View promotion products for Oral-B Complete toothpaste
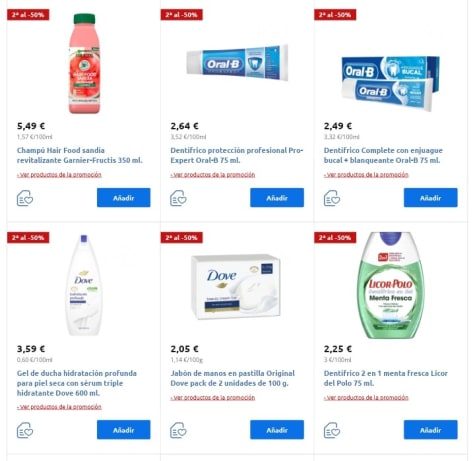475x461 pixels. 366,175
